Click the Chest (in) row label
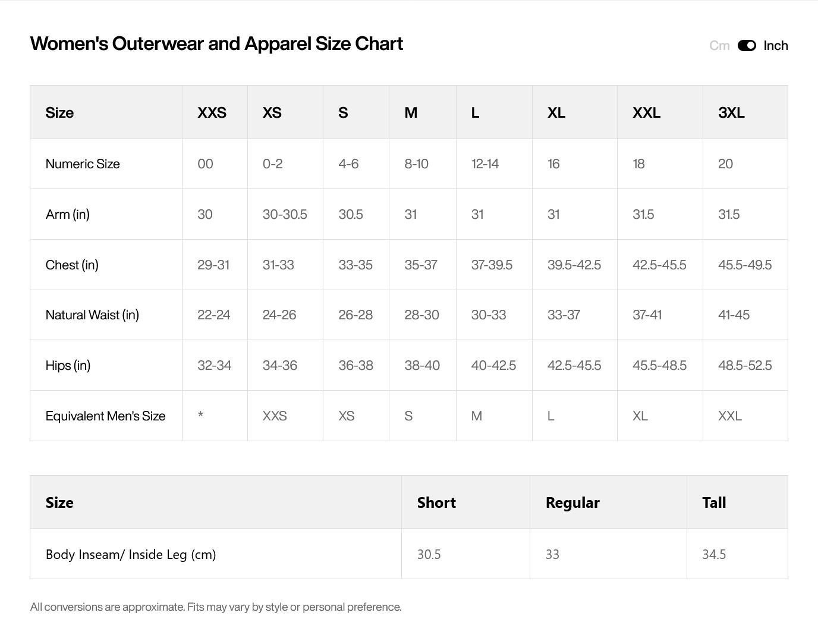Image resolution: width=818 pixels, height=644 pixels. click(x=72, y=265)
